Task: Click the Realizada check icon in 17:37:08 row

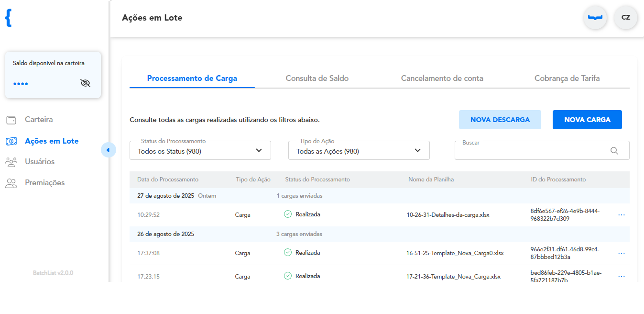Action: [288, 252]
